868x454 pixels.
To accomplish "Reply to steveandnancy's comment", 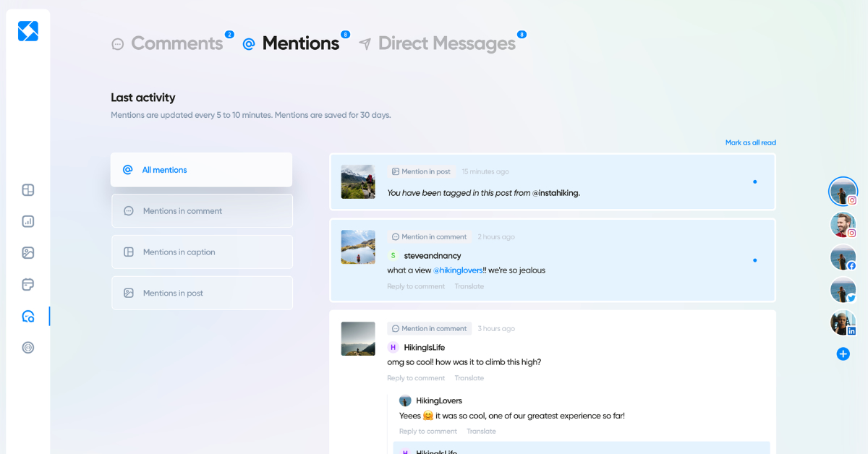I will tap(416, 286).
